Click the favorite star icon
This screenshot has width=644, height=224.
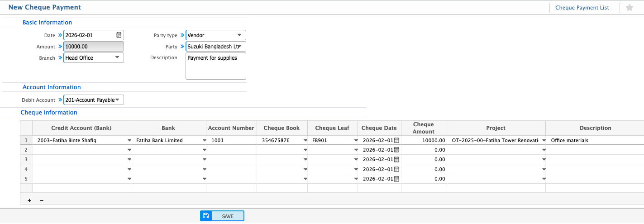(629, 8)
